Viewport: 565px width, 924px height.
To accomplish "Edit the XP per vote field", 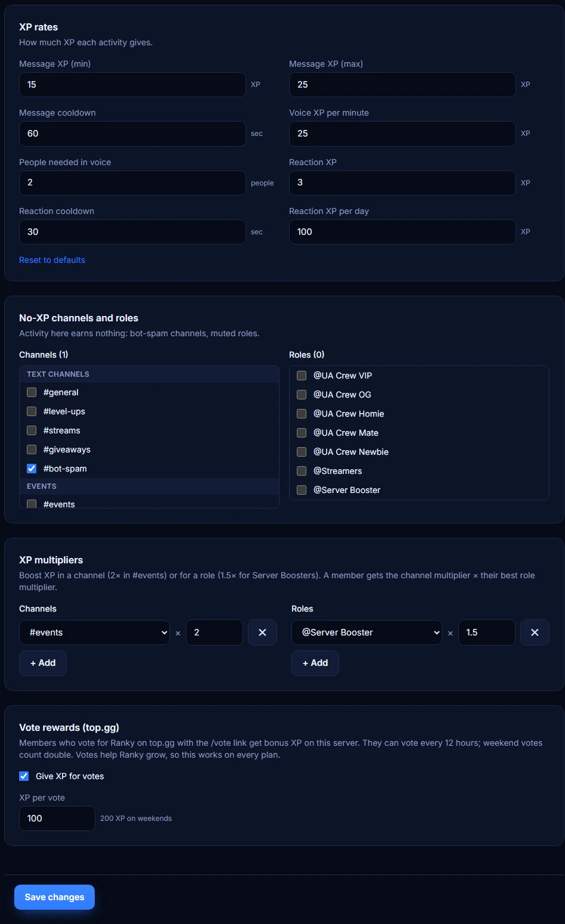I will click(x=57, y=818).
